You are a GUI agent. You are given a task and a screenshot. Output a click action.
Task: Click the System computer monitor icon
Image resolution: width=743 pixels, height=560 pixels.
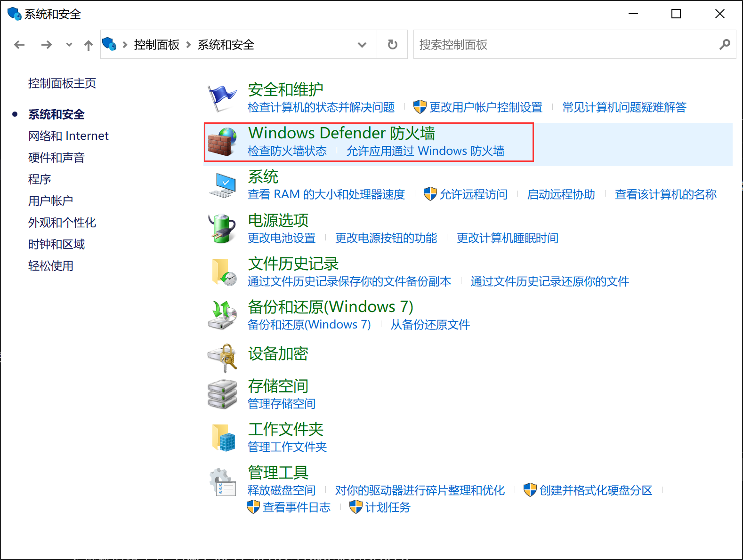pos(222,185)
